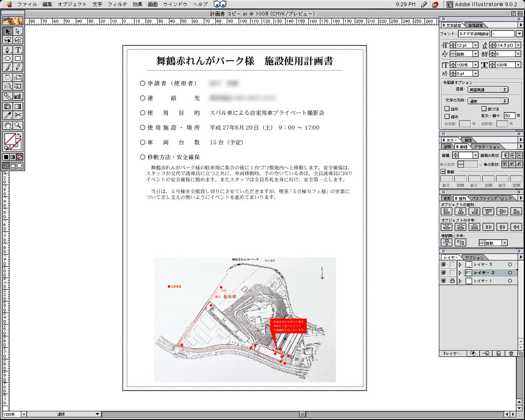
Task: Expand レイヤー 2 disclosure triangle
Action: tap(460, 273)
